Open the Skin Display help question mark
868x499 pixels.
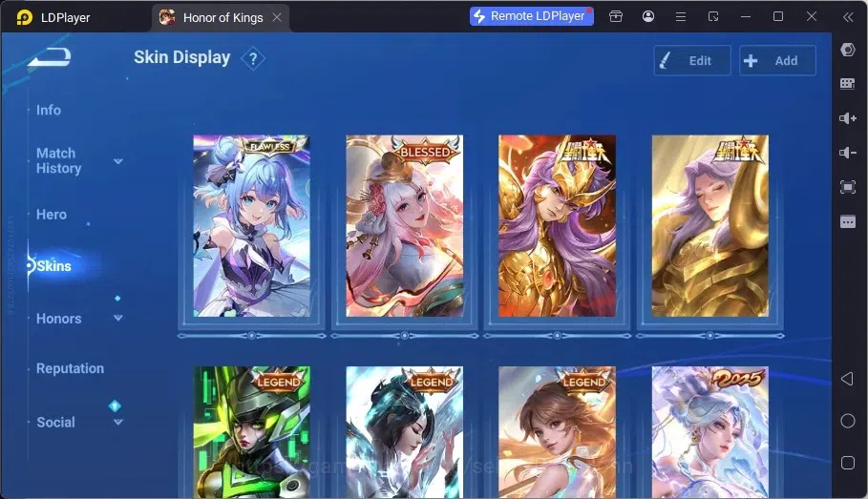[x=253, y=58]
